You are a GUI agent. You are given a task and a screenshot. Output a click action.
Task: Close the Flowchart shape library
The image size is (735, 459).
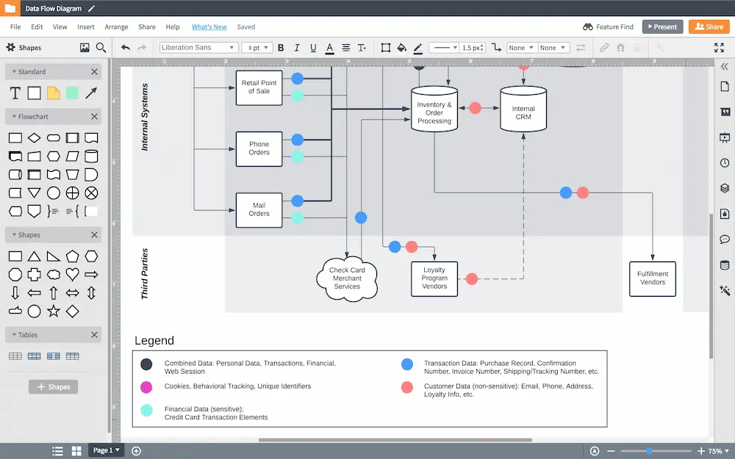point(94,116)
